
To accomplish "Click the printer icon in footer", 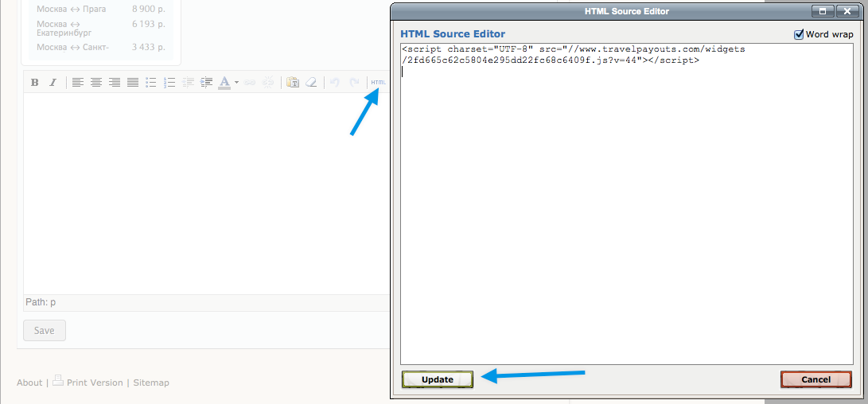I will coord(58,381).
